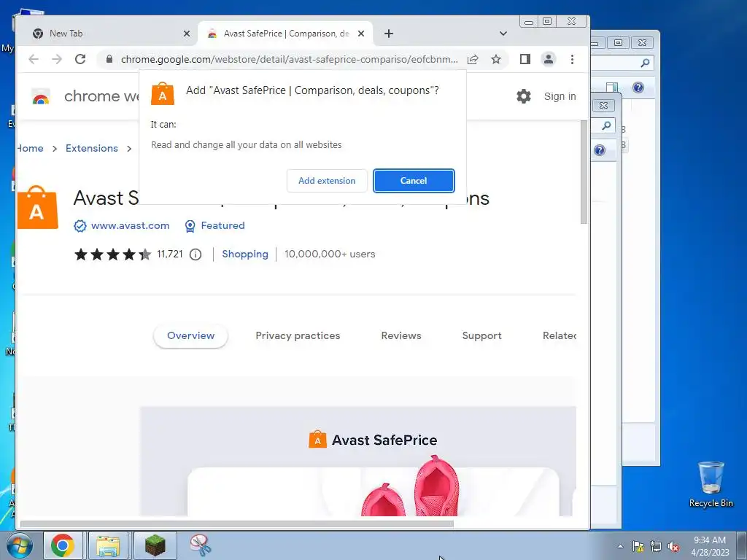Click the horizontal scrollbar at bottom
Screen dimensions: 747x560
point(237,524)
